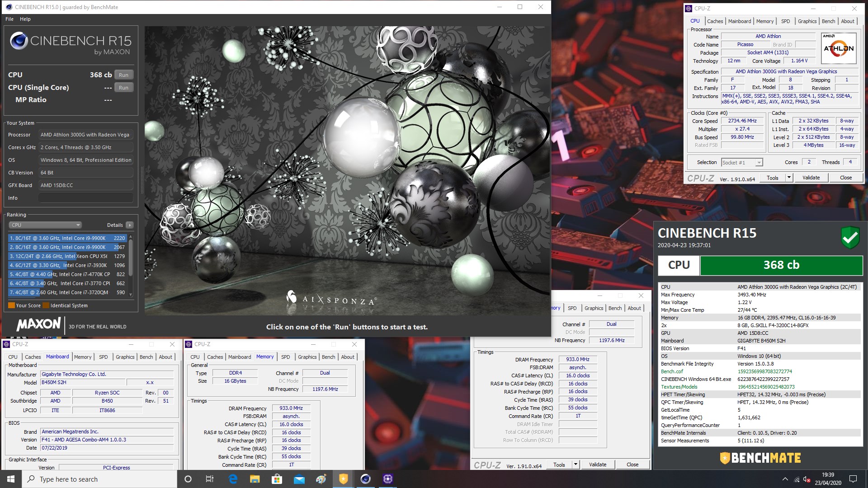The image size is (868, 488).
Task: Click Tools in top-right CPU-Z
Action: [773, 178]
